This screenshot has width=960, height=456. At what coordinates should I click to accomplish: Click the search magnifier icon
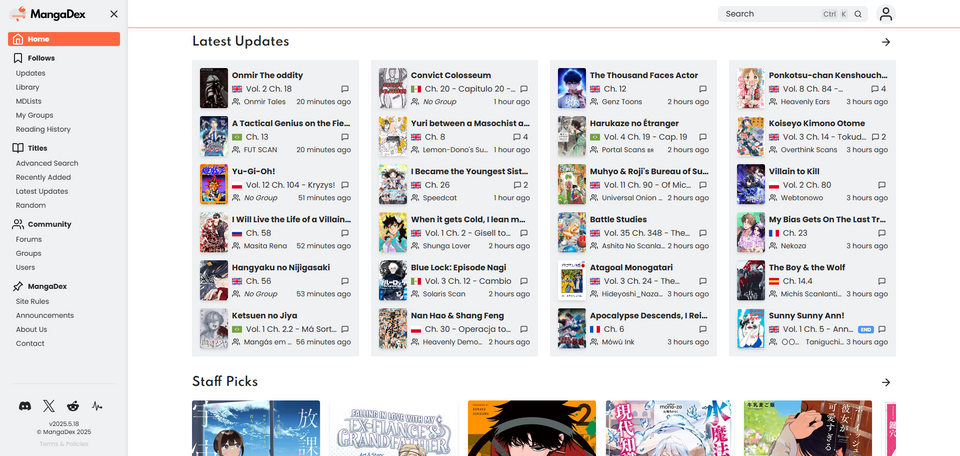point(858,14)
